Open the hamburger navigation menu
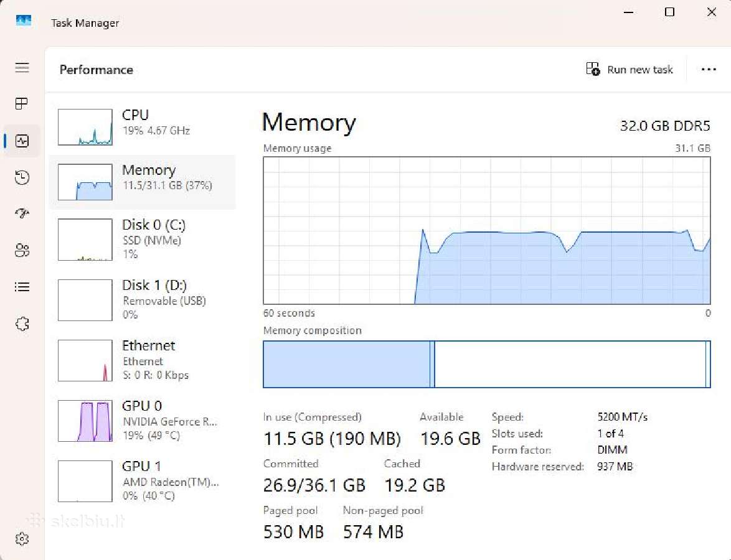 tap(22, 68)
